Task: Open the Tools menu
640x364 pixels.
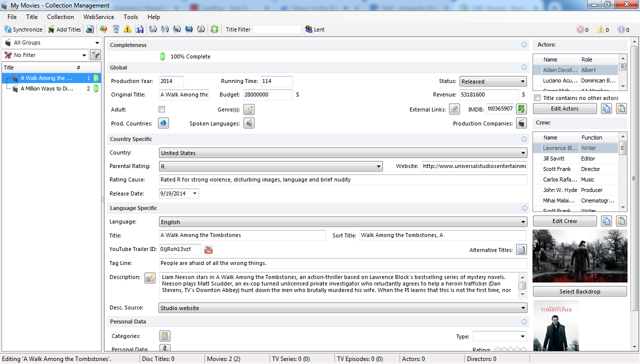Action: tap(130, 17)
